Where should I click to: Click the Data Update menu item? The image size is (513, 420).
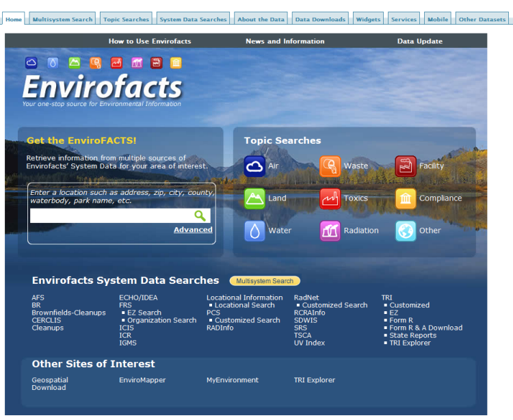[x=419, y=41]
